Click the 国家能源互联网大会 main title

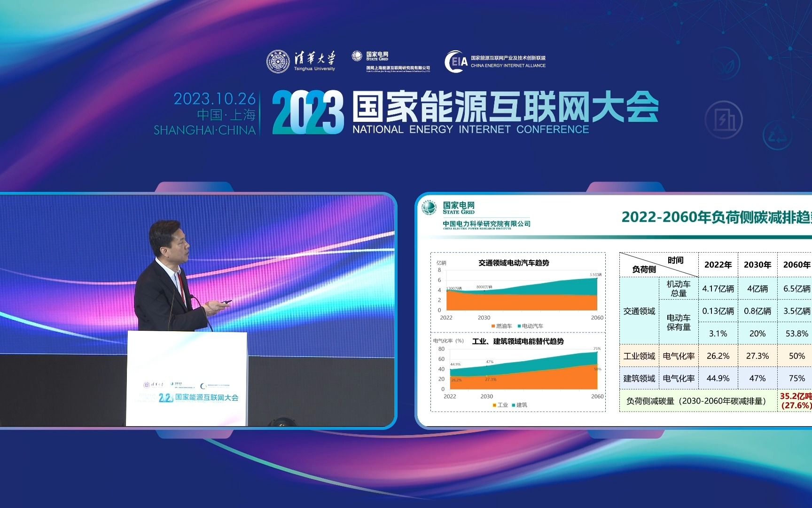point(506,106)
